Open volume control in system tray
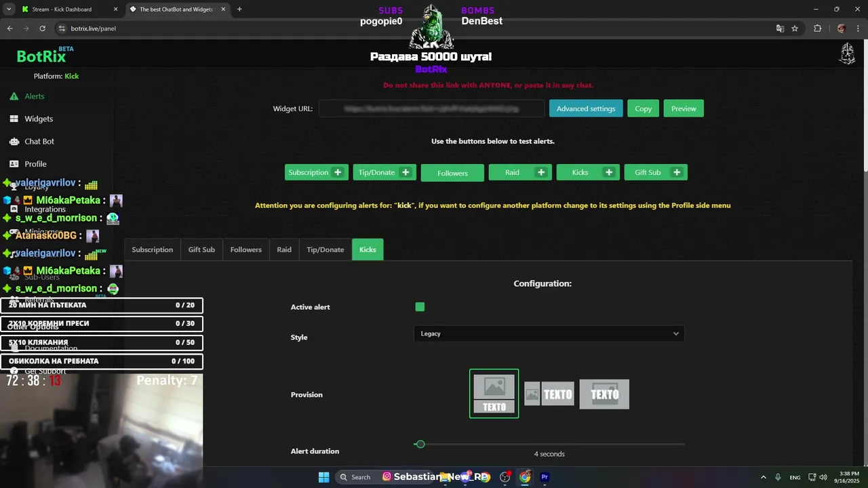The height and width of the screenshot is (488, 868). (x=824, y=477)
